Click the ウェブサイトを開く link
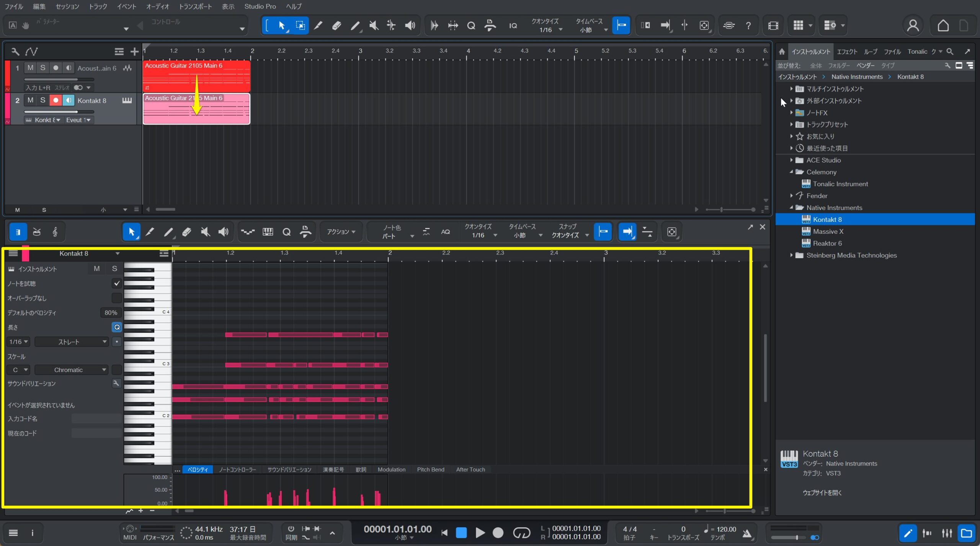Screen dimensions: 980x546 [x=822, y=493]
